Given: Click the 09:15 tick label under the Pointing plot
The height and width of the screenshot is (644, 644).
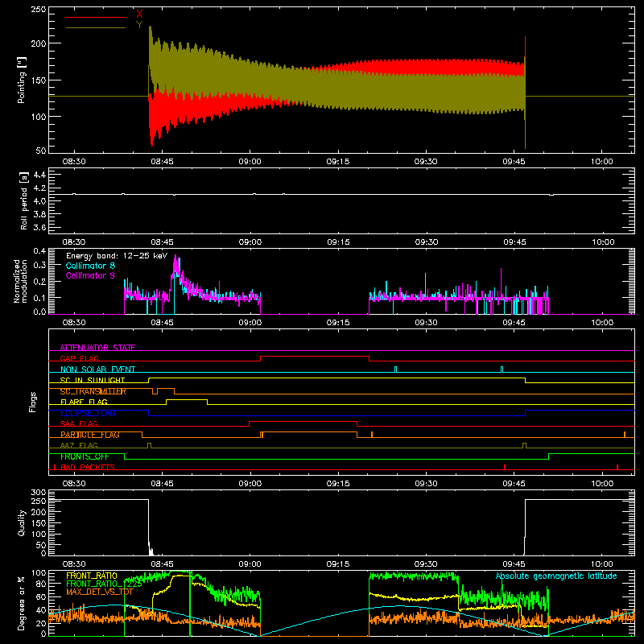Looking at the screenshot, I should click(x=338, y=162).
